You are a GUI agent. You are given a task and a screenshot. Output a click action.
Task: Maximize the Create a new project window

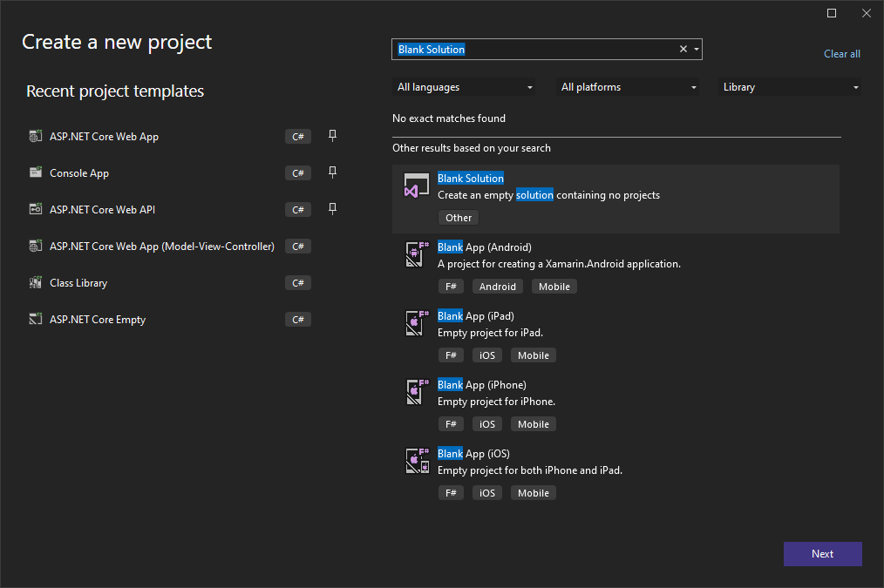point(832,13)
